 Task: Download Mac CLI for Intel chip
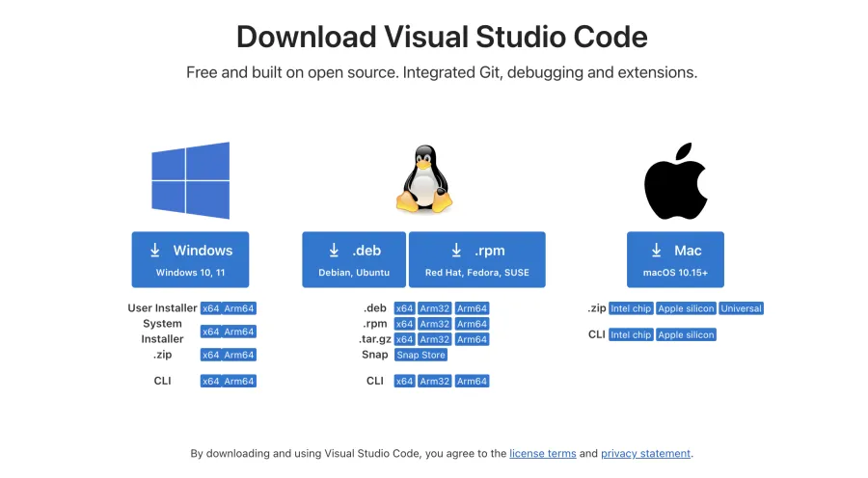[x=631, y=334]
